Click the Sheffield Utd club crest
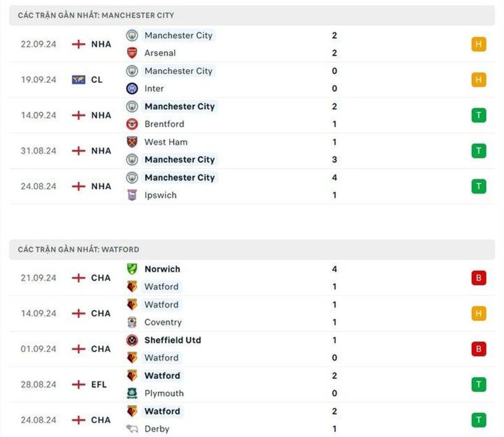Image resolution: width=504 pixels, height=437 pixels. pos(132,340)
